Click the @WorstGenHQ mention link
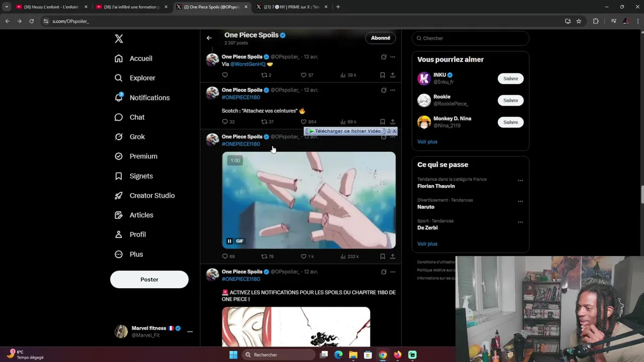Screen dimensions: 644x362 (x=248, y=64)
